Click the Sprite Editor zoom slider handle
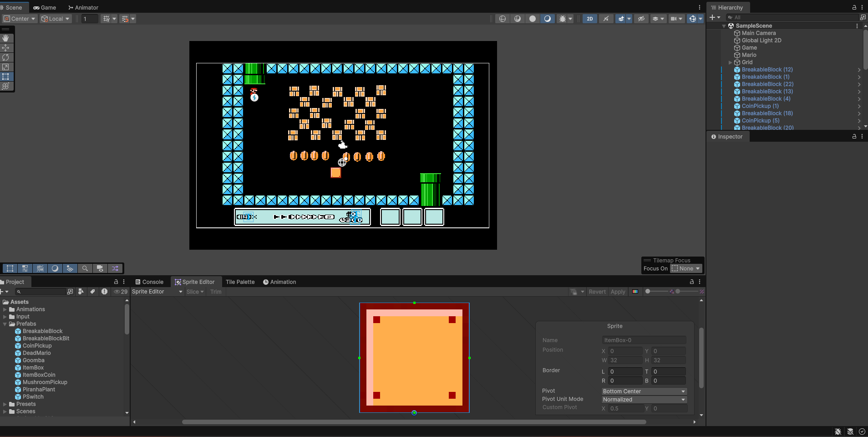The width and height of the screenshot is (868, 437). [648, 291]
